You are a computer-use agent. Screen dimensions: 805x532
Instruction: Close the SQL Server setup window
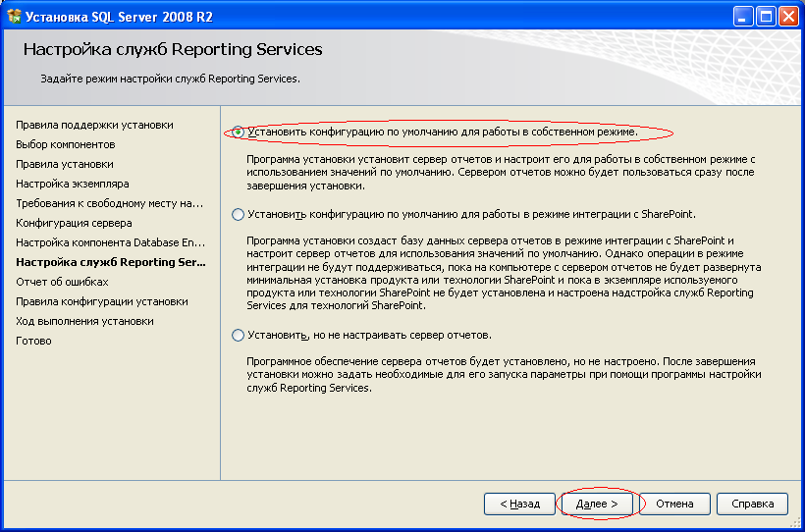coord(787,17)
